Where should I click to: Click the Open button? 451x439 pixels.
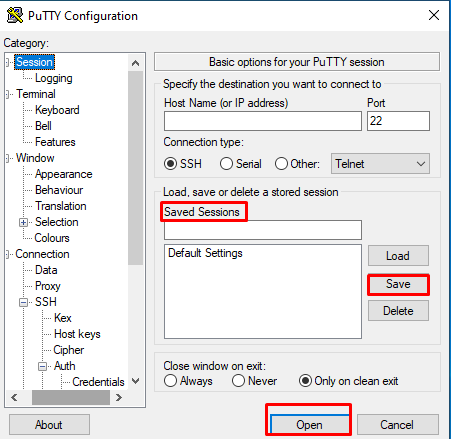(x=309, y=425)
